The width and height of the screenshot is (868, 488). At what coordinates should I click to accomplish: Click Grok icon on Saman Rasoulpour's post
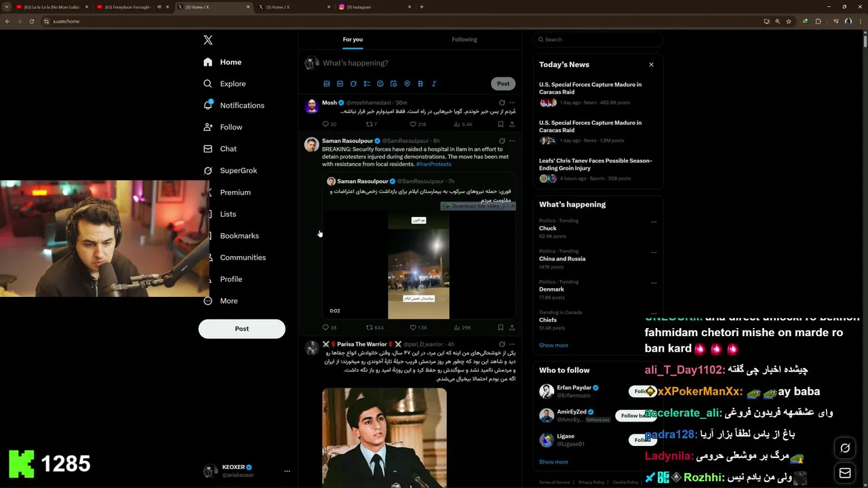502,141
